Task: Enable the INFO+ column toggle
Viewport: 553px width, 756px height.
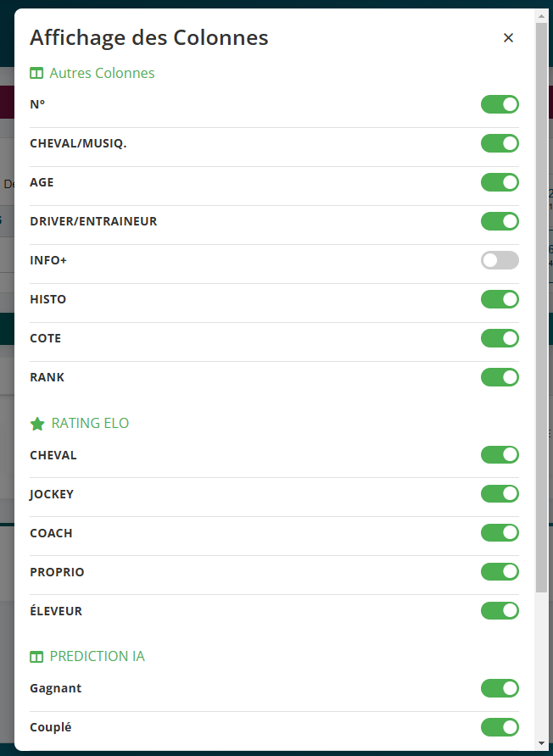Action: click(500, 260)
